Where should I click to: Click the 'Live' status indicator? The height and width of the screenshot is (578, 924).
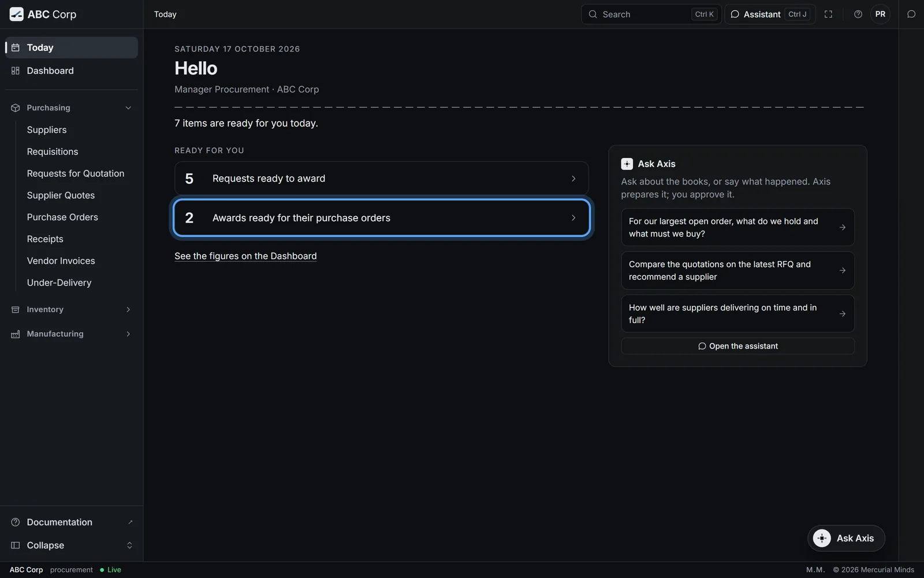(110, 570)
